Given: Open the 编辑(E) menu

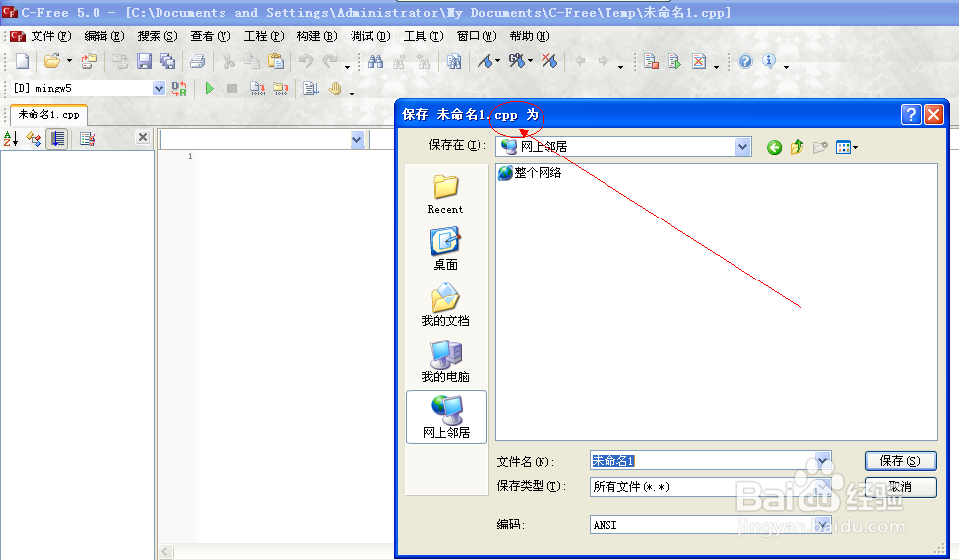Looking at the screenshot, I should [104, 36].
